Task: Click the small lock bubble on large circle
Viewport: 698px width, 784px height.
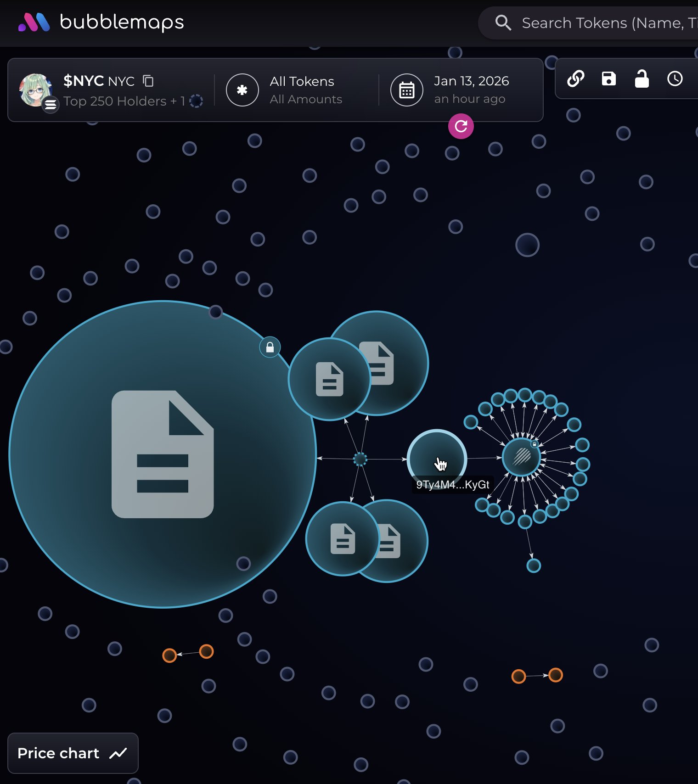Action: (270, 347)
